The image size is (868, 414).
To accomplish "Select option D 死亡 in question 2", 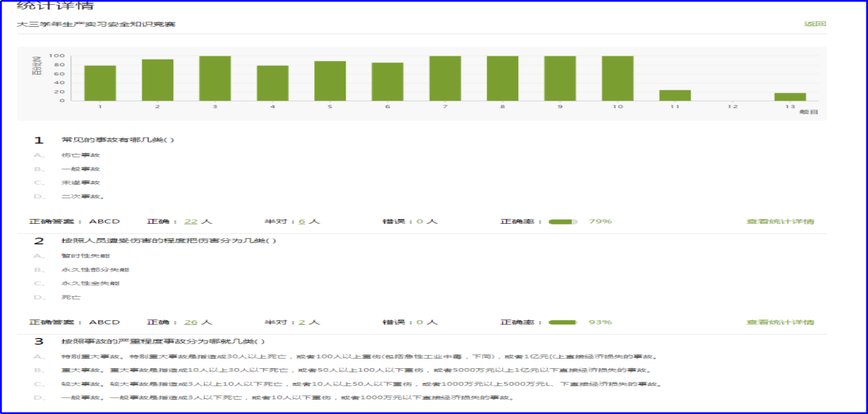I will pos(71,297).
